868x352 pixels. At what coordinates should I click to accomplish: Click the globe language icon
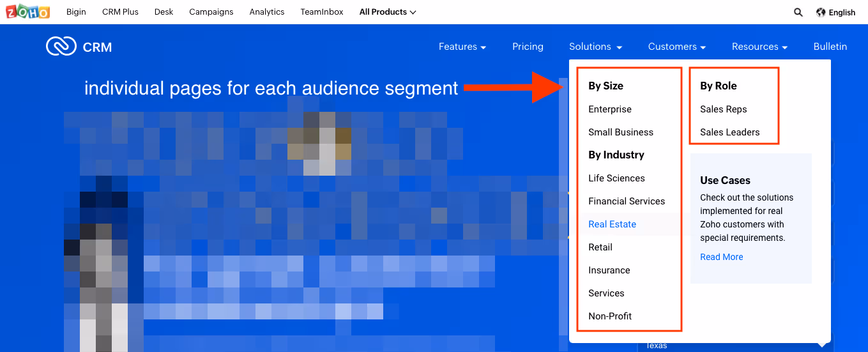(821, 12)
